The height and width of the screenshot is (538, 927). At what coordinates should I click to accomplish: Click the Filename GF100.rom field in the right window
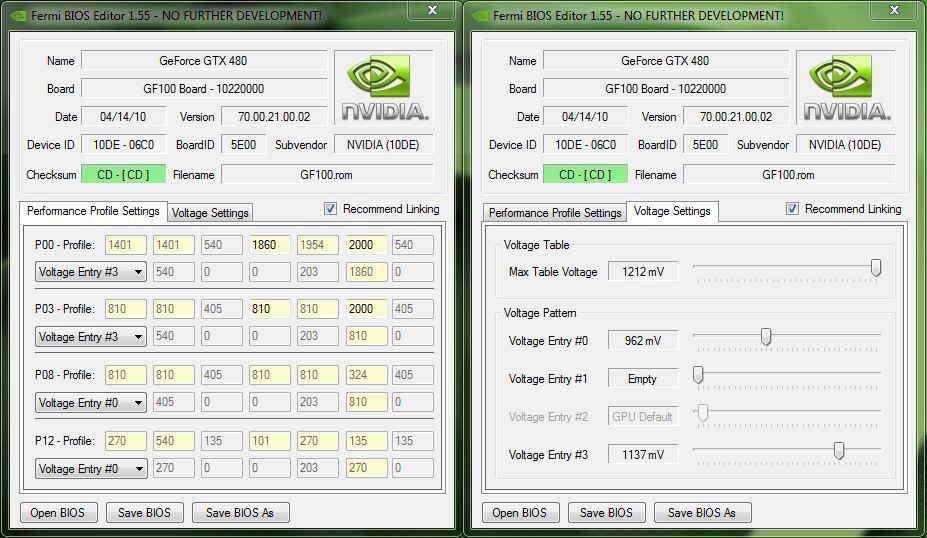[789, 175]
